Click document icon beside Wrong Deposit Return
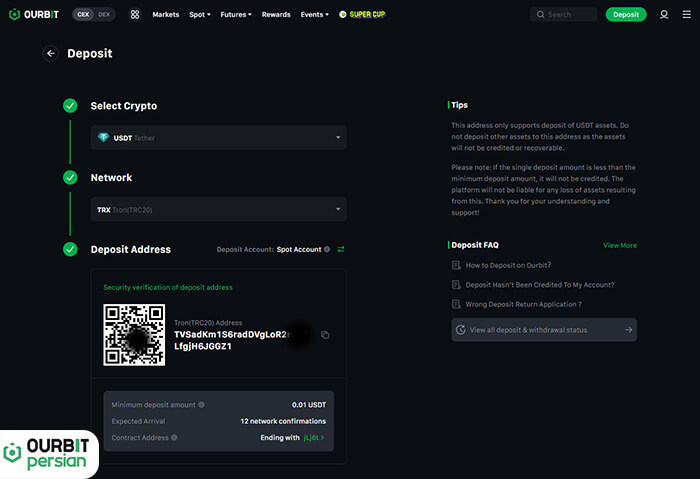Viewport: 700px width, 479px height. (456, 304)
